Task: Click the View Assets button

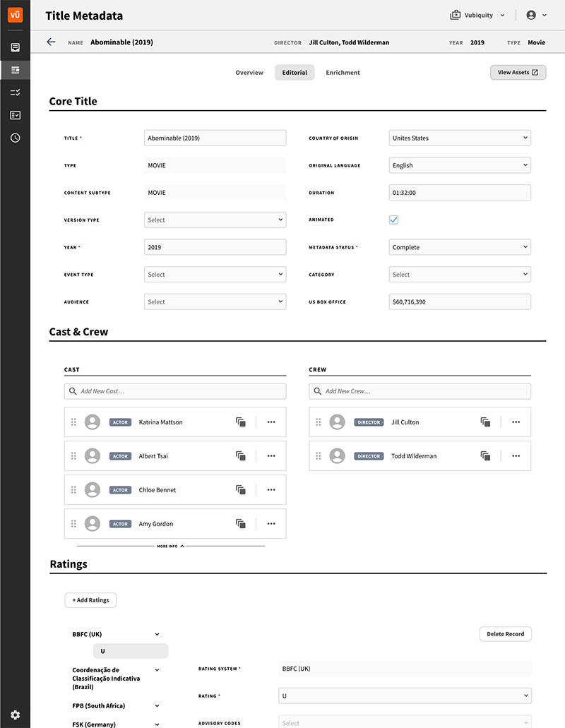Action: 518,73
